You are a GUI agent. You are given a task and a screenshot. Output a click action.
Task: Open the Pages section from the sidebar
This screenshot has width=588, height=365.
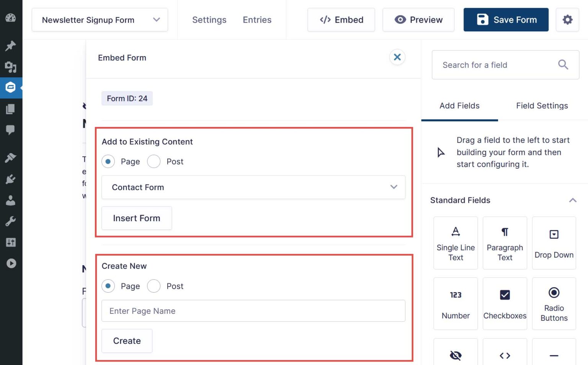click(x=11, y=109)
